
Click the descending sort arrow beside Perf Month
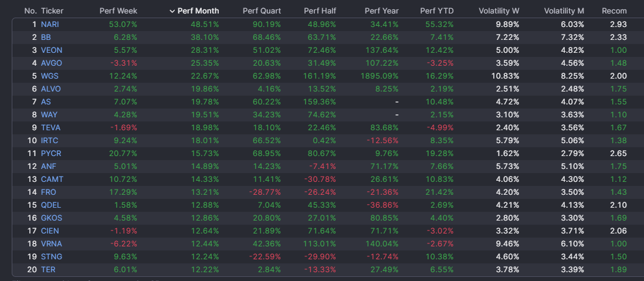point(172,11)
